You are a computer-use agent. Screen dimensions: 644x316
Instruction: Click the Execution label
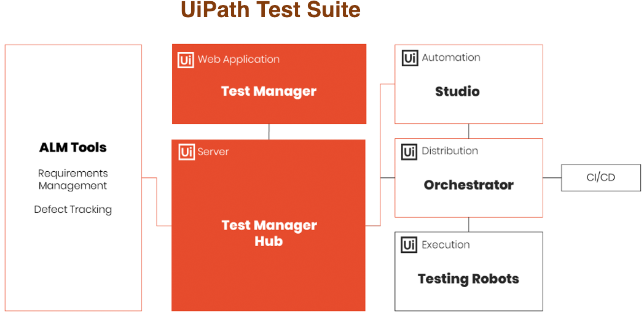446,245
